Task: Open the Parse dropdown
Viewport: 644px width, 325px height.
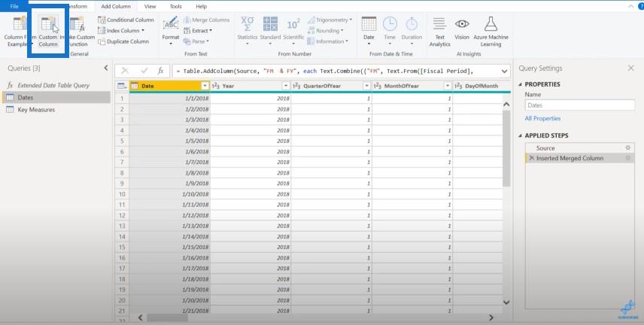Action: 196,41
